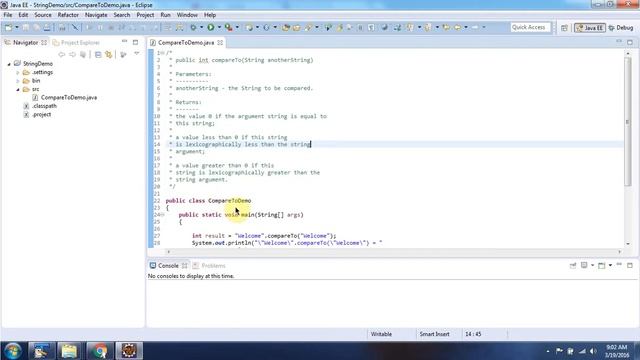Click the Print toolbar icon

[x=47, y=27]
